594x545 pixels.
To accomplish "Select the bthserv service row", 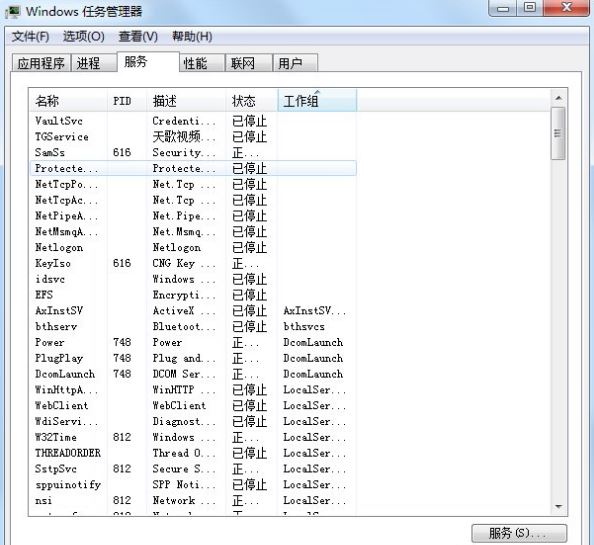I will click(193, 326).
